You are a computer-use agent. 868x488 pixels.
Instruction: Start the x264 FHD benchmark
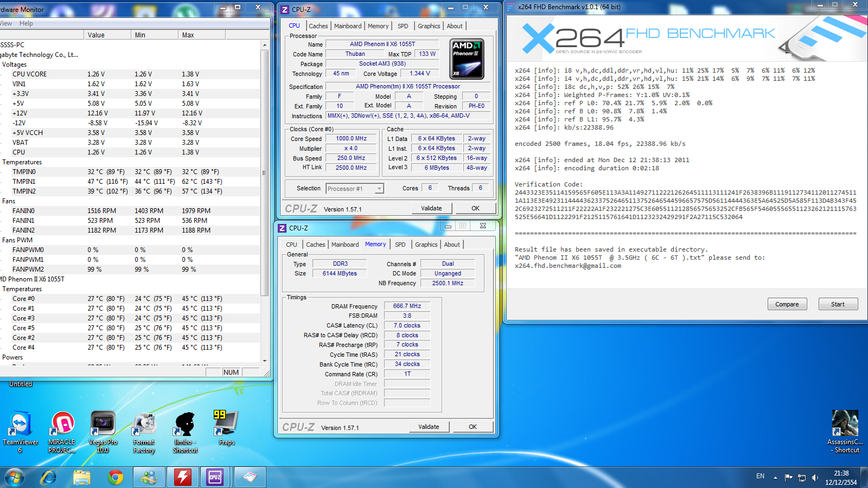coord(838,304)
